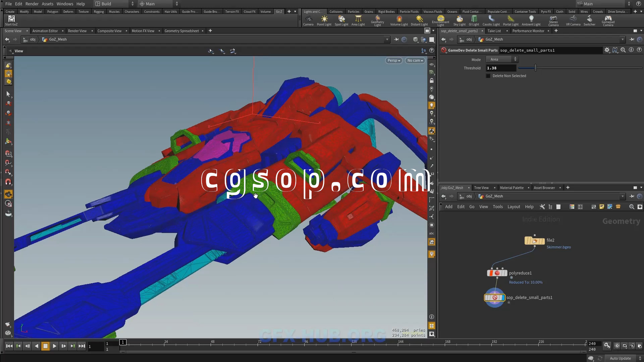Viewport: 644px width, 362px height.
Task: Open the Mode Area dropdown
Action: (502, 59)
